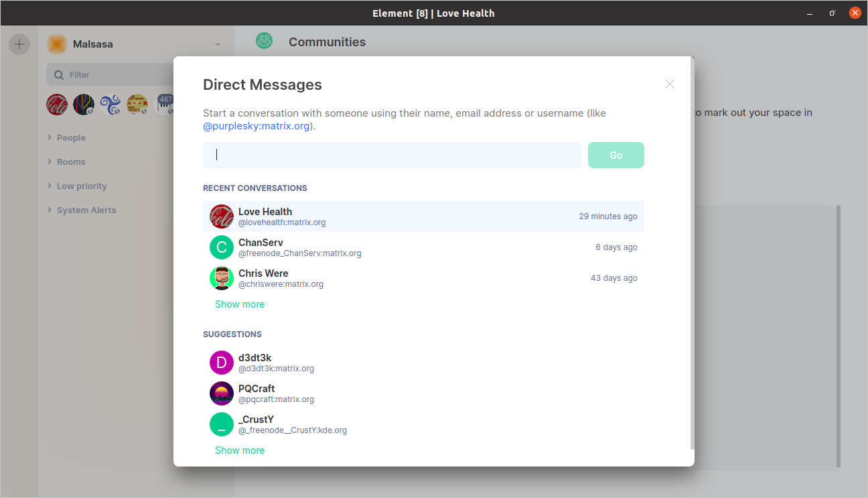Focus the Filter search field

coord(111,74)
